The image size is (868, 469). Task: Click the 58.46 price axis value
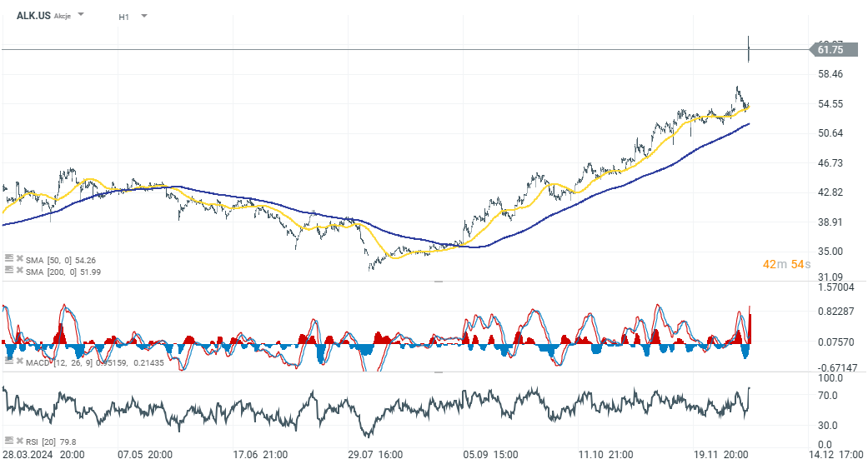(830, 74)
